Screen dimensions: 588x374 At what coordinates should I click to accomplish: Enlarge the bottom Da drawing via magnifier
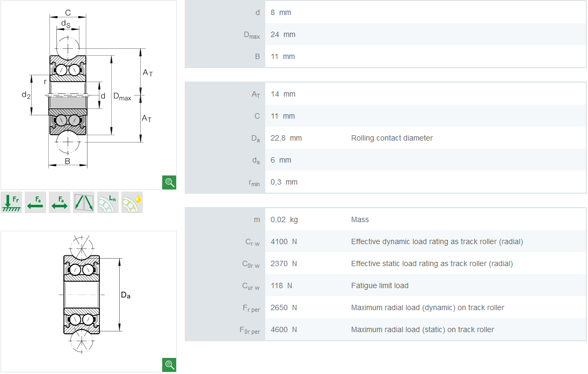(170, 365)
